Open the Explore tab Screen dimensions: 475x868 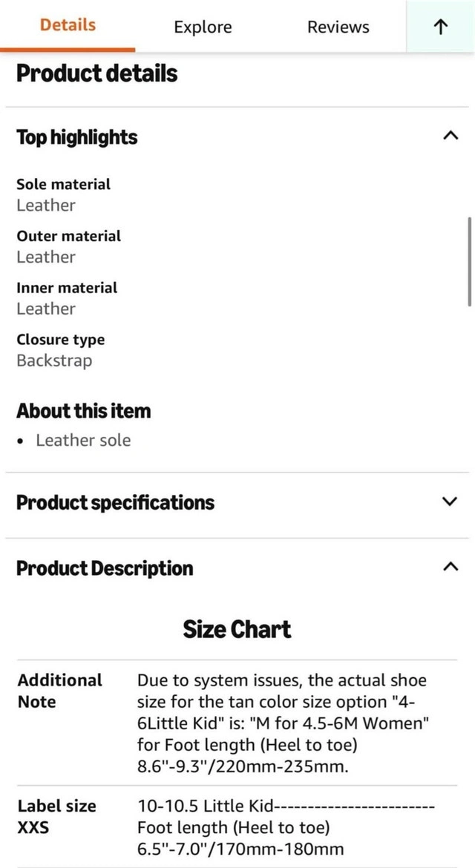click(203, 27)
